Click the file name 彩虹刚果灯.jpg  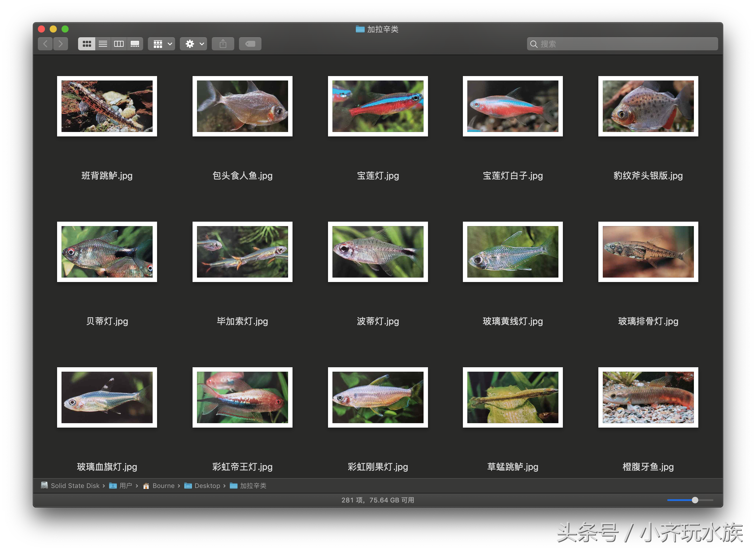click(x=378, y=467)
